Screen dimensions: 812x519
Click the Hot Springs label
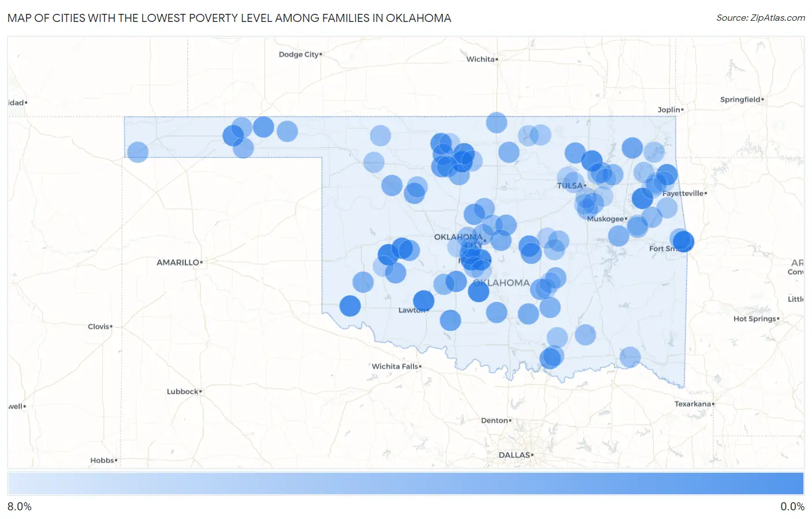tap(754, 319)
